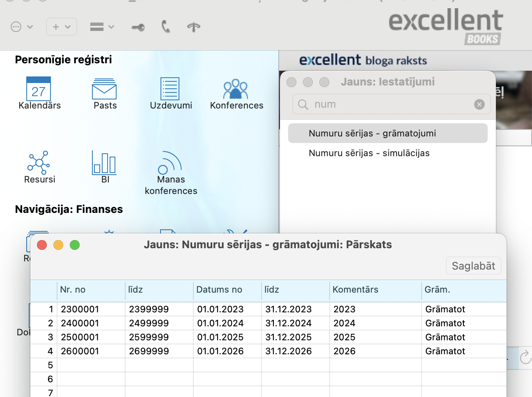Screen dimensions: 532x397
Task: Select Numuru sērijas - simulācijas entry
Action: [369, 153]
